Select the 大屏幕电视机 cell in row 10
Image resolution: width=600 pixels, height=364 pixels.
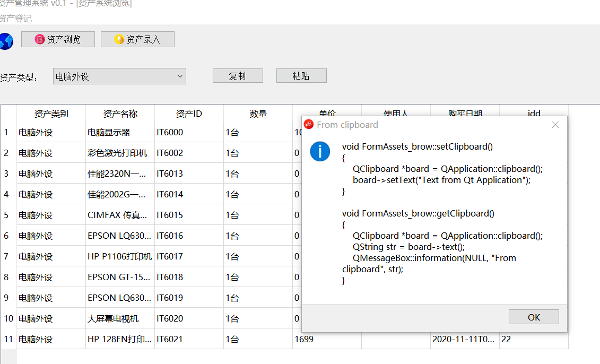120,318
